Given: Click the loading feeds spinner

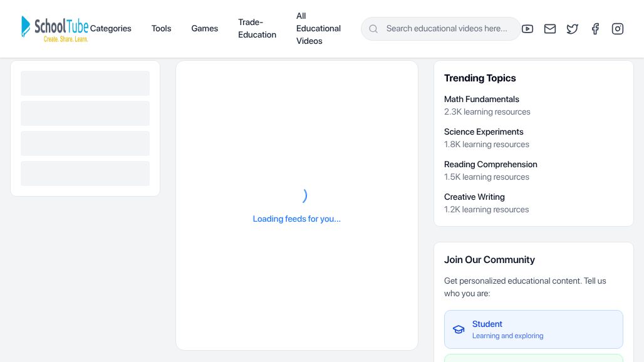Looking at the screenshot, I should pyautogui.click(x=303, y=196).
